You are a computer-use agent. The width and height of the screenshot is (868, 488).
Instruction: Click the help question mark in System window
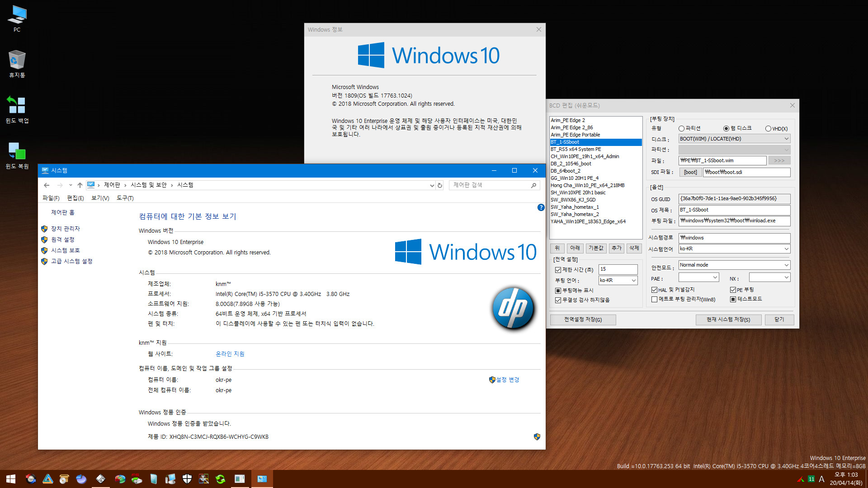(x=541, y=207)
